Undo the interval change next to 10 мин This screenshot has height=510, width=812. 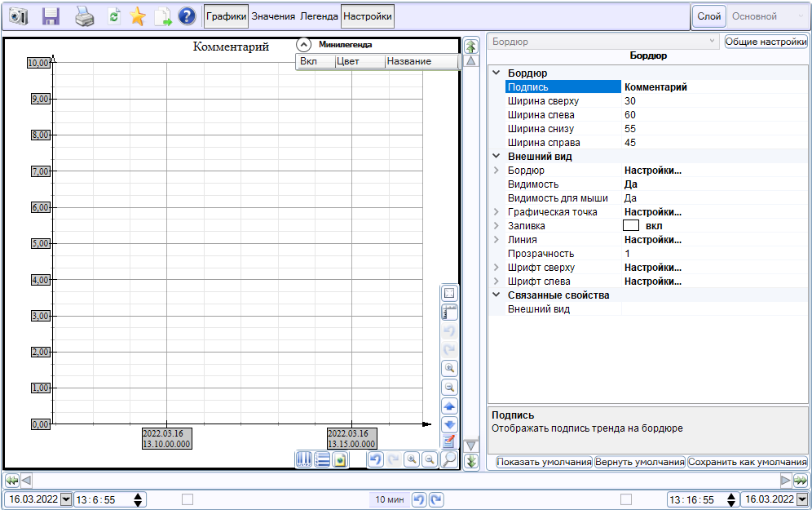pyautogui.click(x=419, y=499)
